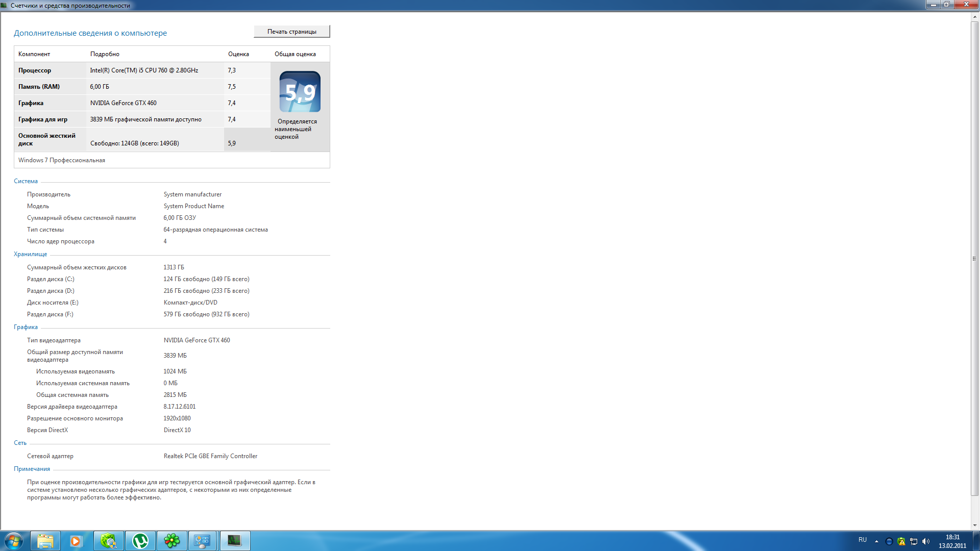Click the Графика для игр row label
The height and width of the screenshot is (551, 980).
[x=43, y=119]
